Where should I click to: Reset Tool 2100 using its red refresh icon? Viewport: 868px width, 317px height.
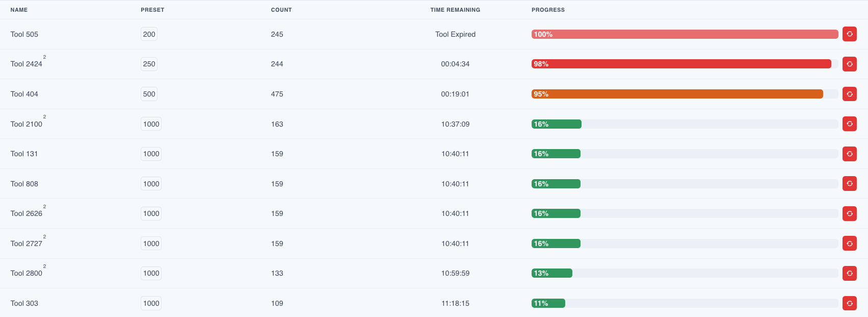pos(850,124)
